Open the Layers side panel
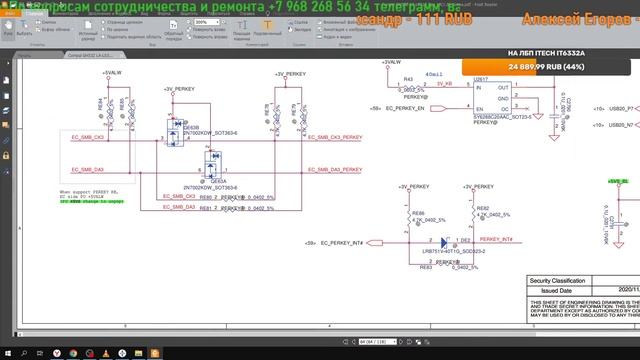Screen dimensions: 640x360 (6, 111)
